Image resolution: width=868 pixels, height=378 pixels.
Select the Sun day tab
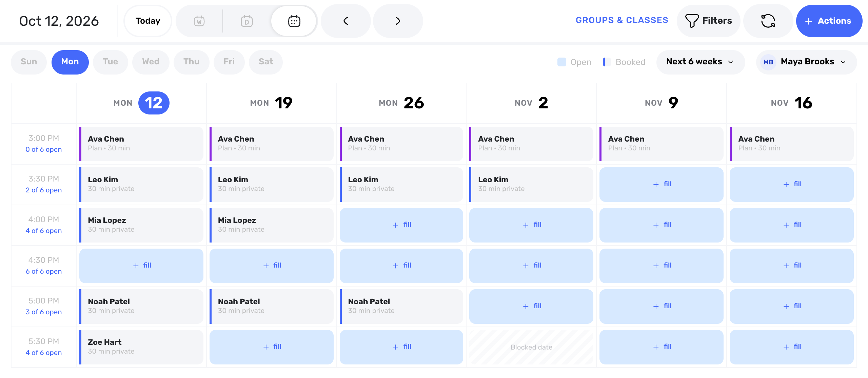pyautogui.click(x=29, y=62)
